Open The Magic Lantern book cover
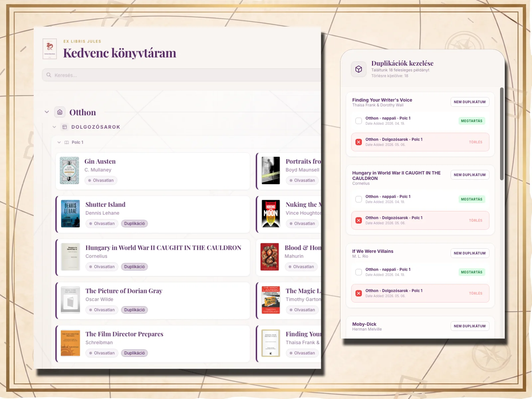532x399 pixels. [x=271, y=300]
